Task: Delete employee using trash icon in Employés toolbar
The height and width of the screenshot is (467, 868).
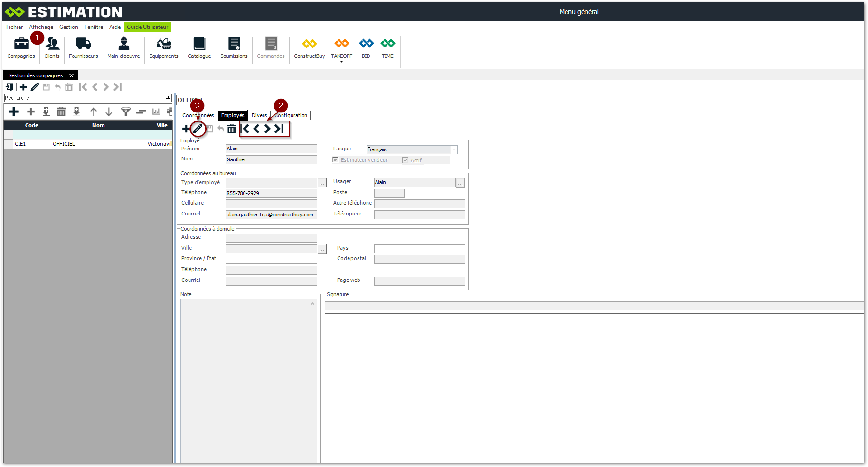Action: coord(231,129)
